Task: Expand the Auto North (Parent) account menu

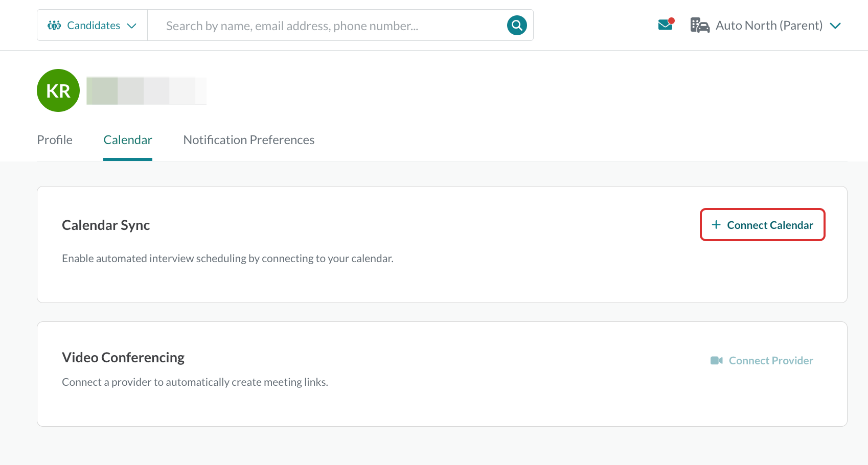Action: [765, 25]
